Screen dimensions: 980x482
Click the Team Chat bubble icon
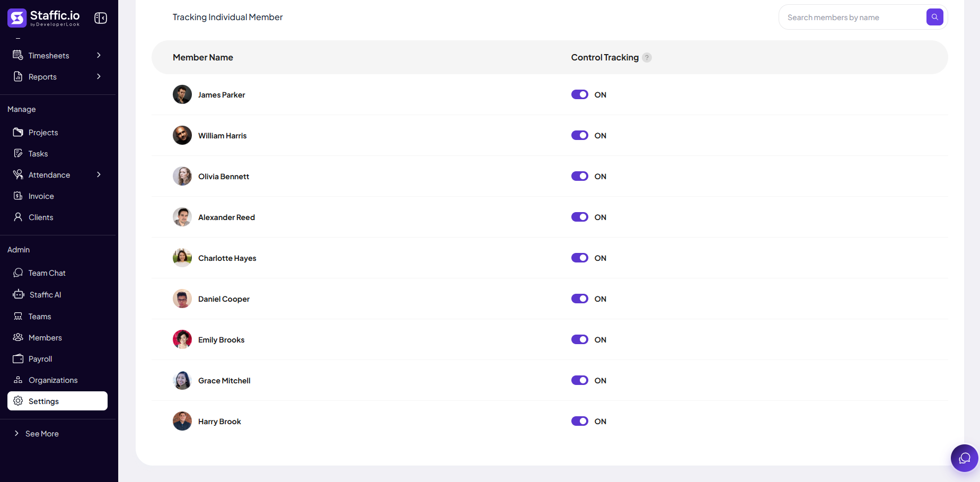click(18, 273)
